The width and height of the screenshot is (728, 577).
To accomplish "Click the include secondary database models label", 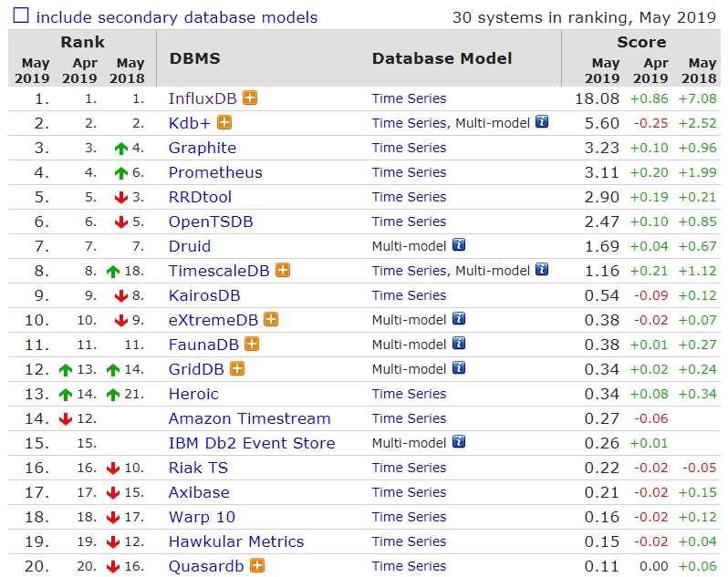I will click(x=177, y=17).
